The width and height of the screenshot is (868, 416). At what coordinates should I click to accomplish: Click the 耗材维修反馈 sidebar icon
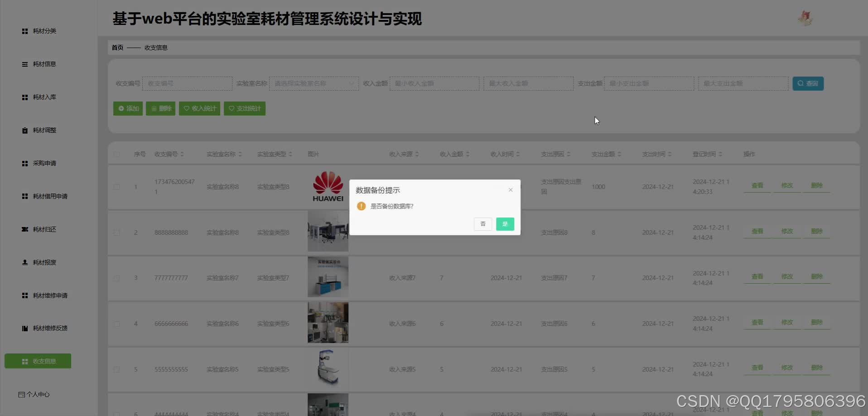click(24, 328)
